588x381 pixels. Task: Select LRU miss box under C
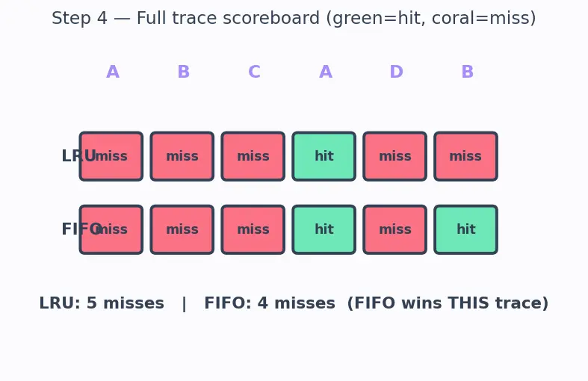(253, 156)
